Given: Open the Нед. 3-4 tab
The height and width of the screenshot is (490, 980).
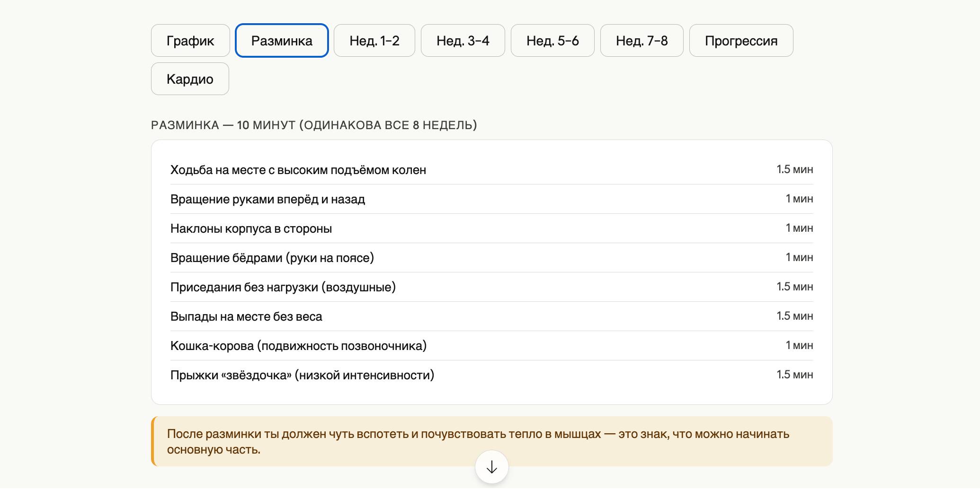Looking at the screenshot, I should 463,41.
